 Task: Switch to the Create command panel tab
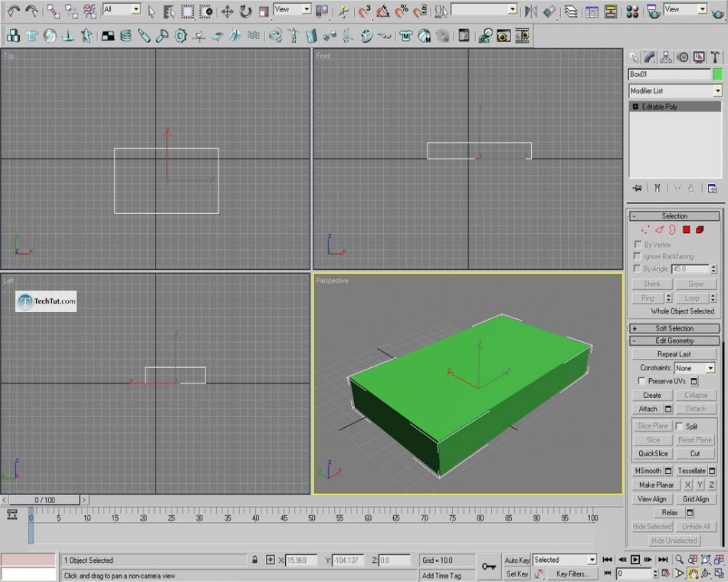click(634, 58)
